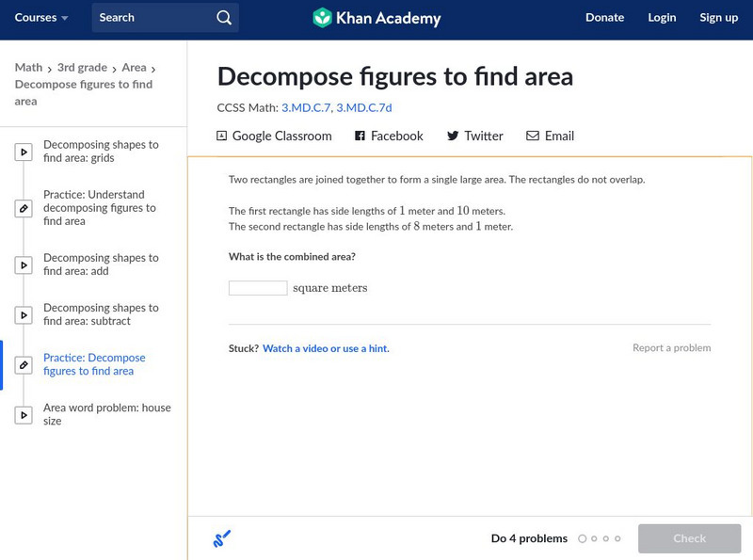The image size is (753, 560).
Task: Click the Email envelope icon
Action: click(x=533, y=136)
